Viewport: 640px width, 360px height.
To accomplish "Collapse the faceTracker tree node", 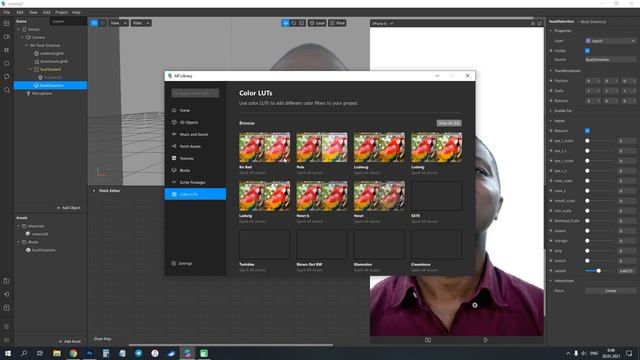I will coord(31,69).
